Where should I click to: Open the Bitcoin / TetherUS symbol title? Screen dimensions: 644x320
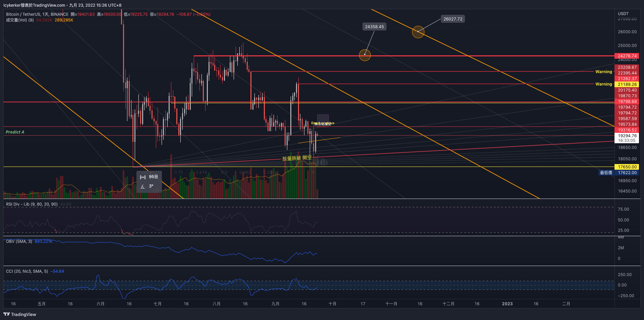pyautogui.click(x=37, y=14)
